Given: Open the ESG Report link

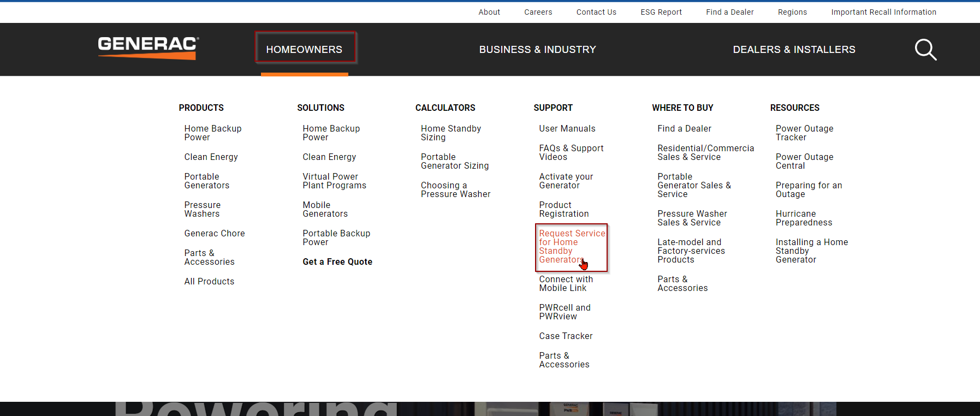Looking at the screenshot, I should [661, 12].
